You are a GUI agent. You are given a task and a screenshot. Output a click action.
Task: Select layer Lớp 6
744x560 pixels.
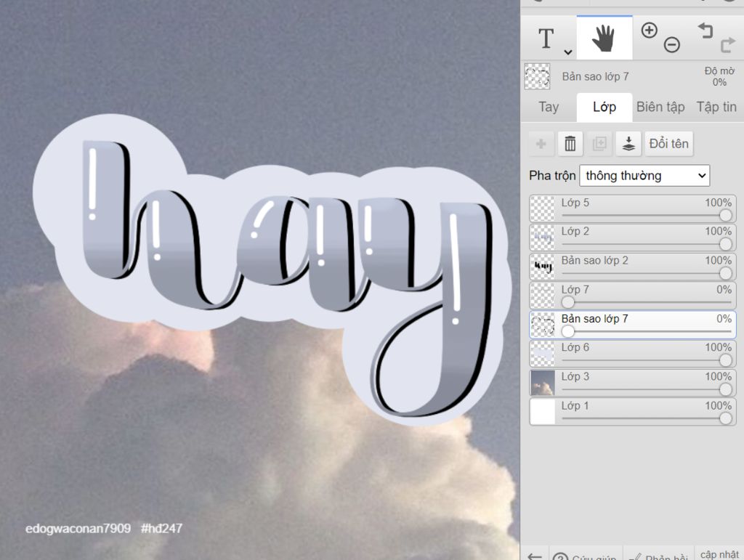633,354
